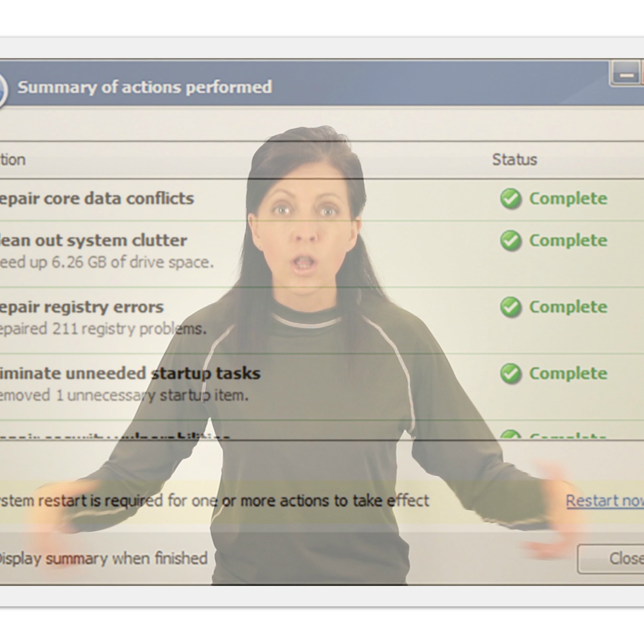Select the Repair registry errors entry

(82, 307)
